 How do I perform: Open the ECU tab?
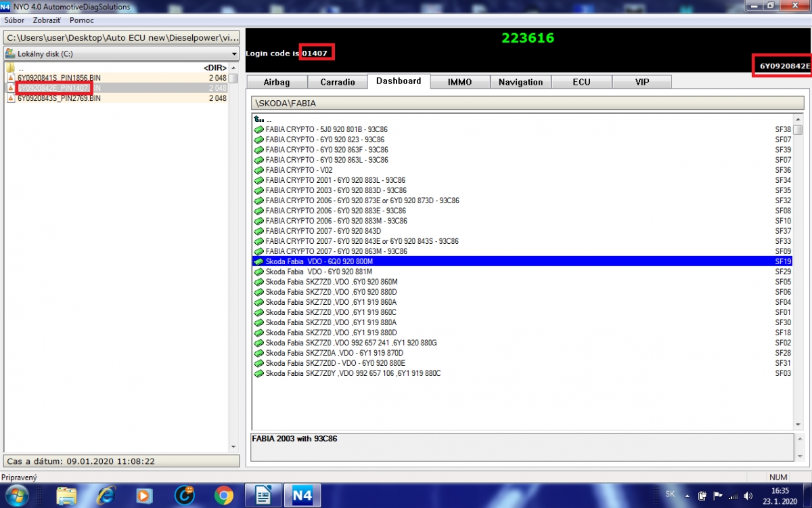pyautogui.click(x=581, y=82)
